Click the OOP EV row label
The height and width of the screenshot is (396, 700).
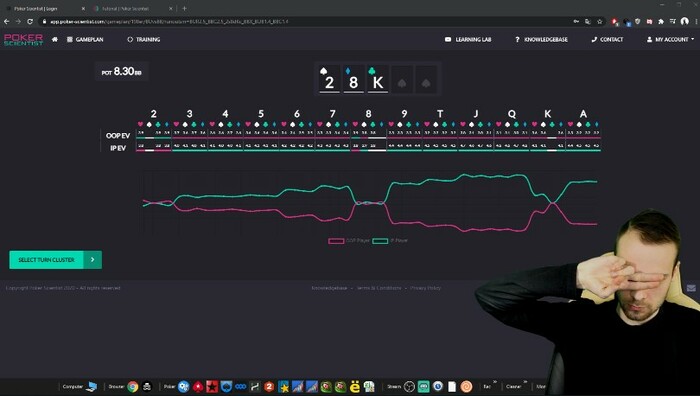pos(118,135)
